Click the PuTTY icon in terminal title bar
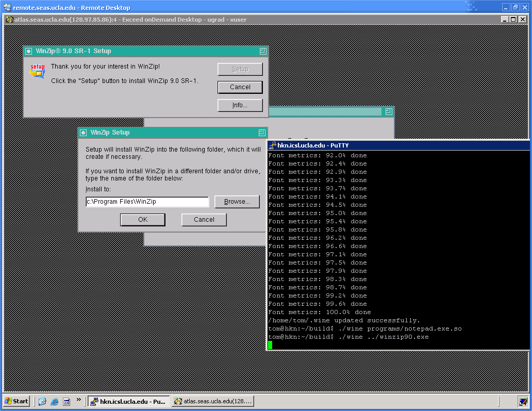This screenshot has height=411, width=532. [x=272, y=145]
